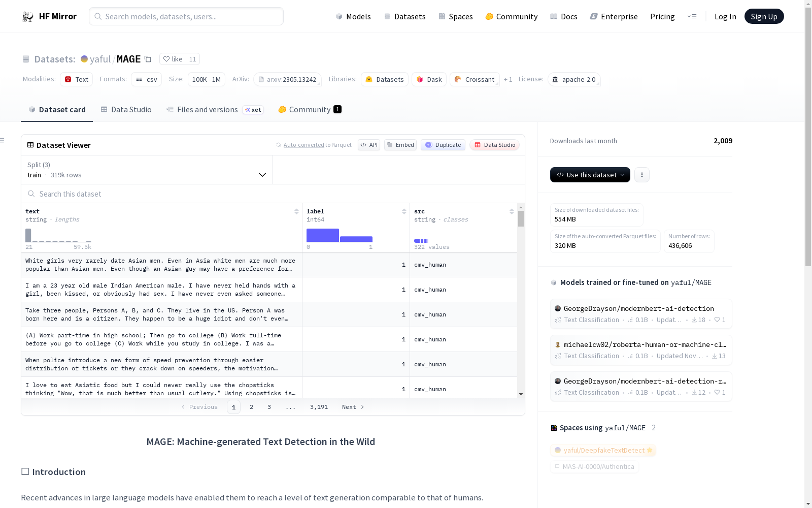Click the Next page button
Image resolution: width=812 pixels, height=508 pixels.
[353, 407]
